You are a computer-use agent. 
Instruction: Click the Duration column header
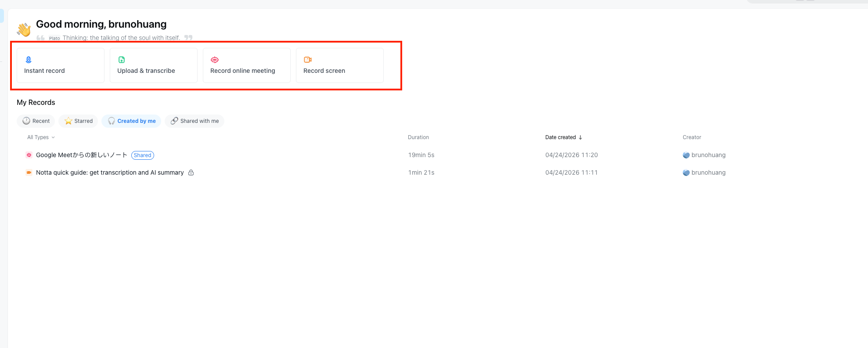[x=418, y=137]
